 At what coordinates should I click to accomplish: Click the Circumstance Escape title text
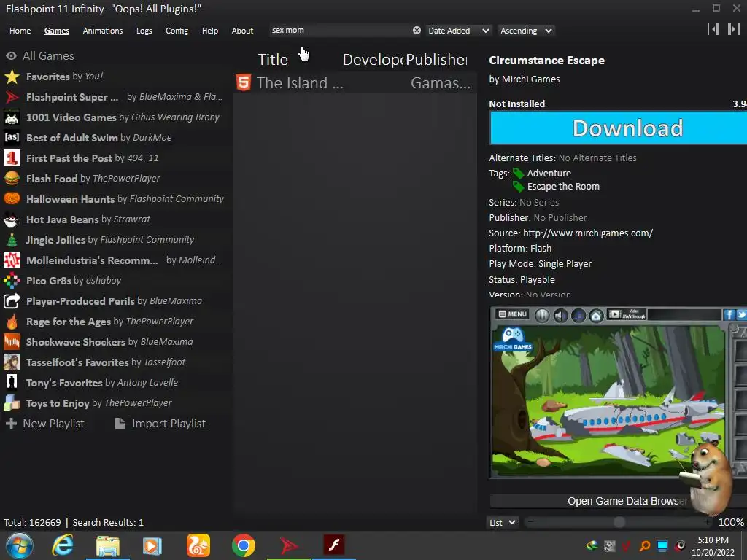pos(546,61)
